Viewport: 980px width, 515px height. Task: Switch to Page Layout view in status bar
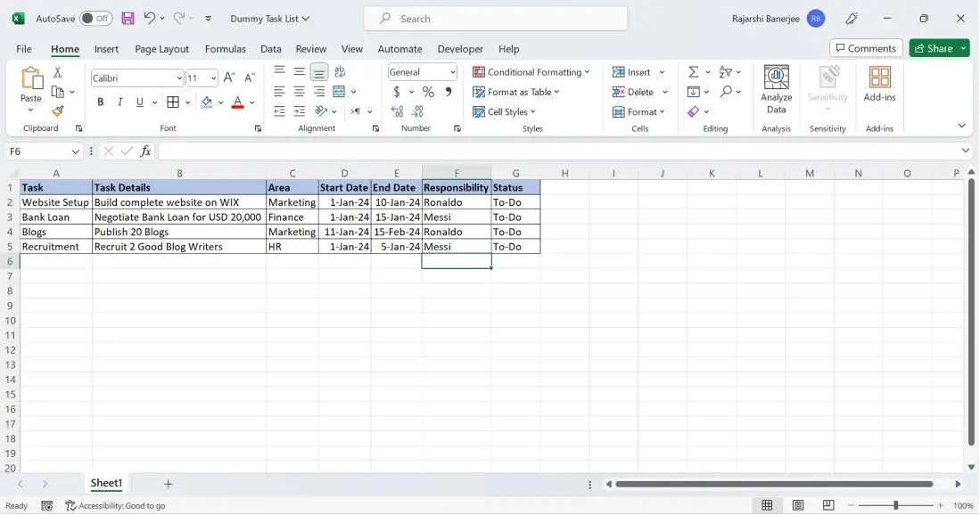point(797,505)
